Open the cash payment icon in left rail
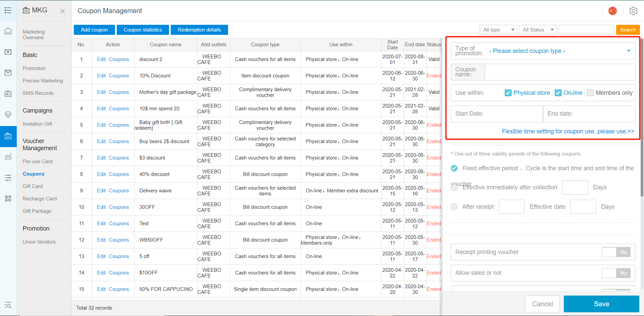644x316 pixels. click(8, 52)
